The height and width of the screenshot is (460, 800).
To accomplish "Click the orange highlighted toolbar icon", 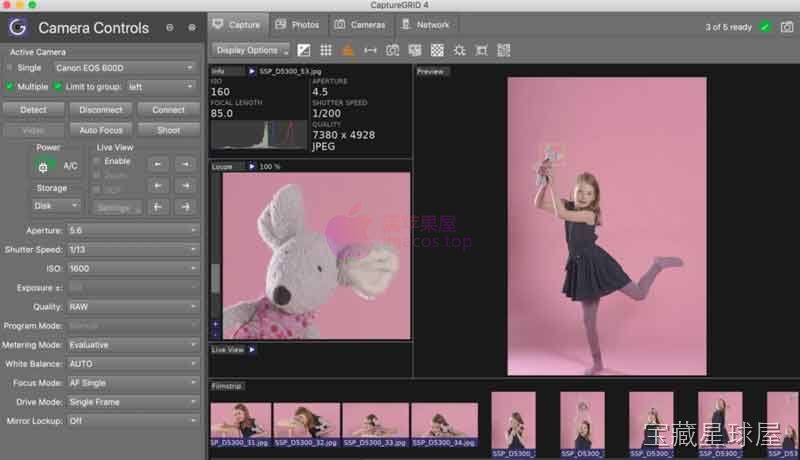I will click(x=347, y=50).
